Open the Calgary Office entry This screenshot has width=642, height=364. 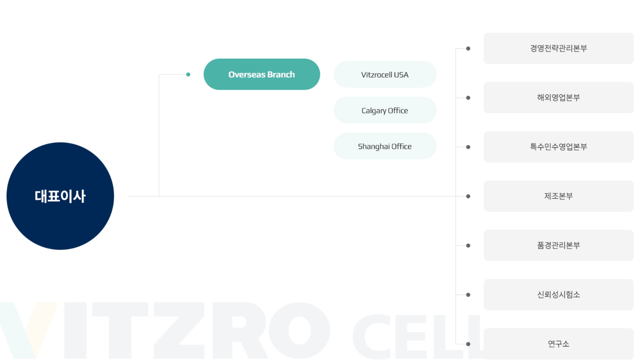(385, 110)
